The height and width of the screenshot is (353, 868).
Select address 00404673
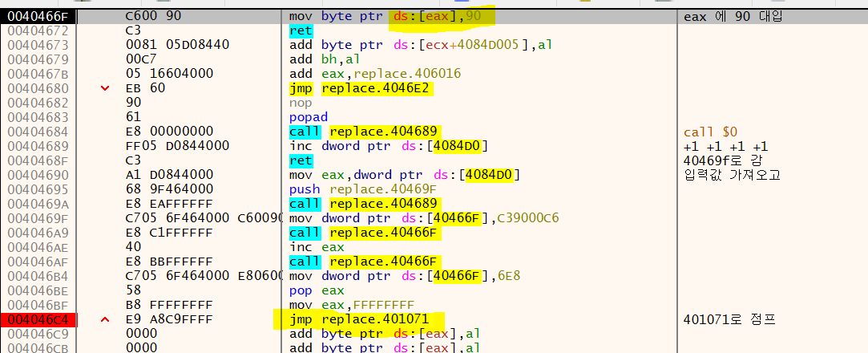pyautogui.click(x=38, y=45)
